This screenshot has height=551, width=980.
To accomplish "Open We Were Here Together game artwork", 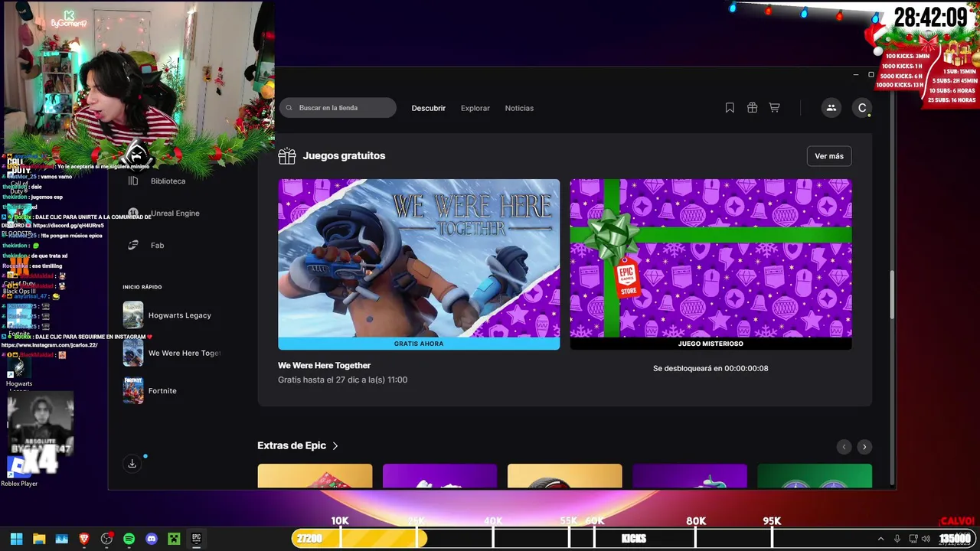I will (419, 259).
